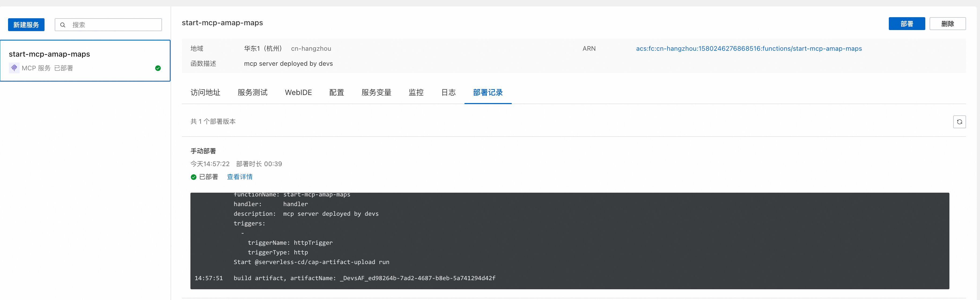Focus the 搜索 input field
Image resolution: width=980 pixels, height=300 pixels.
tap(114, 25)
